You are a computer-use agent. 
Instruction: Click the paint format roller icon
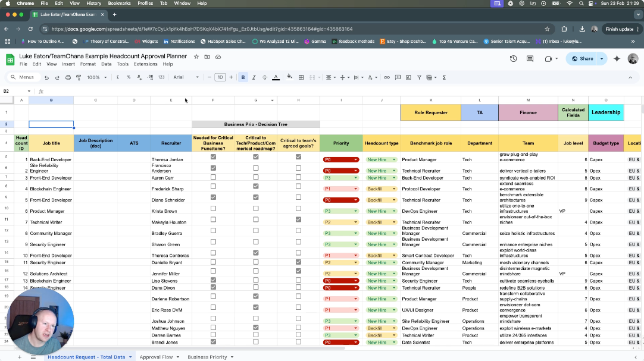(78, 77)
